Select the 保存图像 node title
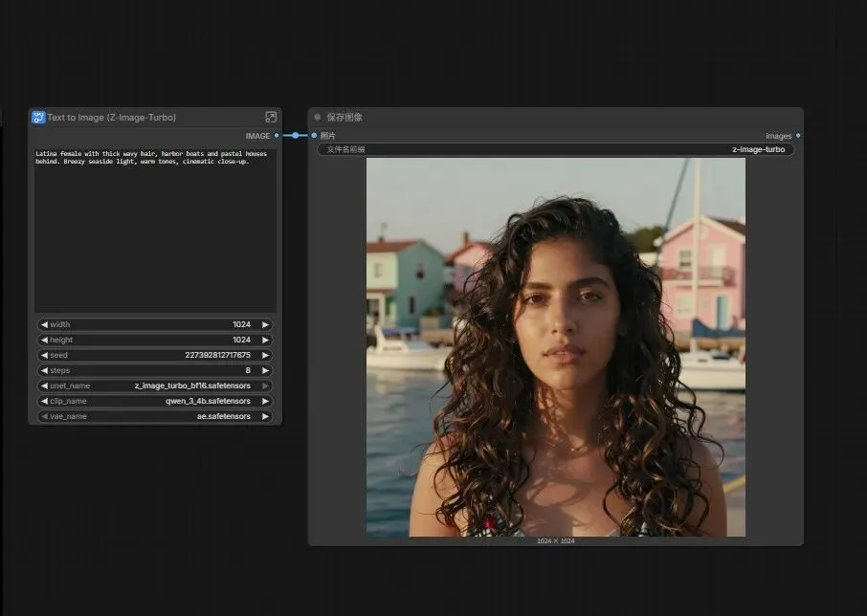The width and height of the screenshot is (867, 616). [x=345, y=117]
